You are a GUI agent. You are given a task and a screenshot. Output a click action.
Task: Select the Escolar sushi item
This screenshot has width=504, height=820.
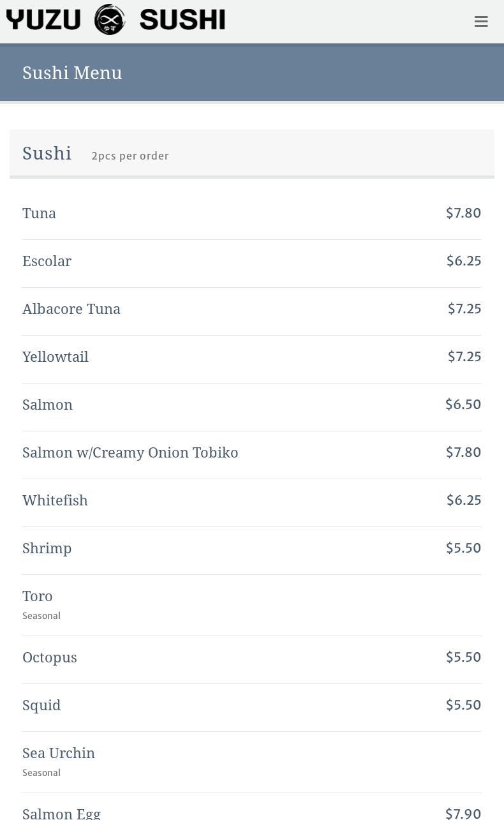47,261
